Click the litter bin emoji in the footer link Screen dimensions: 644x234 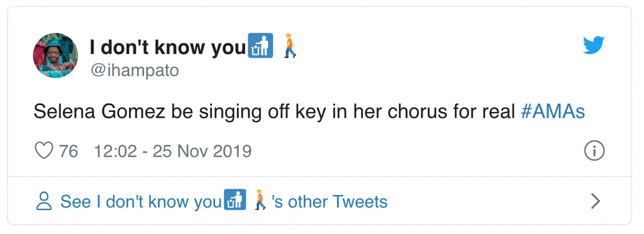pyautogui.click(x=235, y=199)
